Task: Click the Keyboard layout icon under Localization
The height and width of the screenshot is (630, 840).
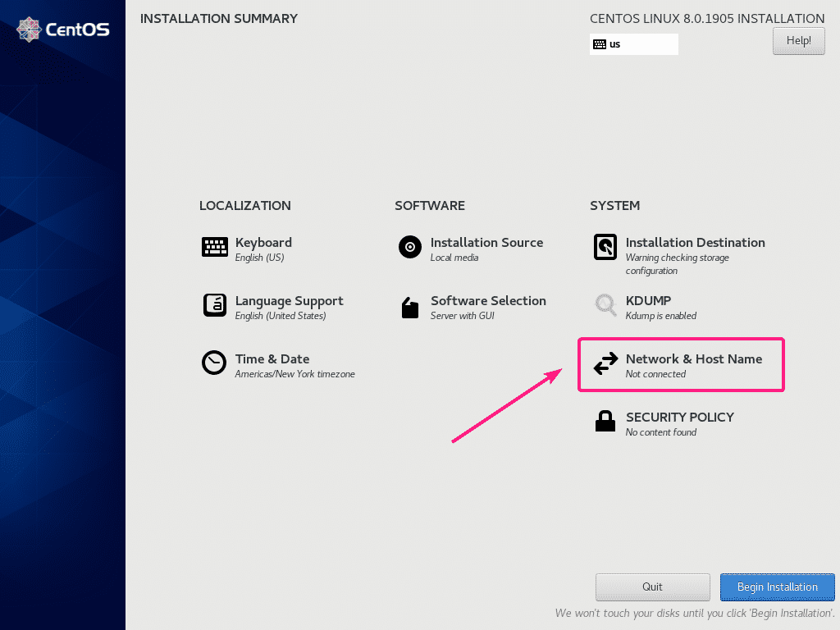Action: (x=214, y=247)
